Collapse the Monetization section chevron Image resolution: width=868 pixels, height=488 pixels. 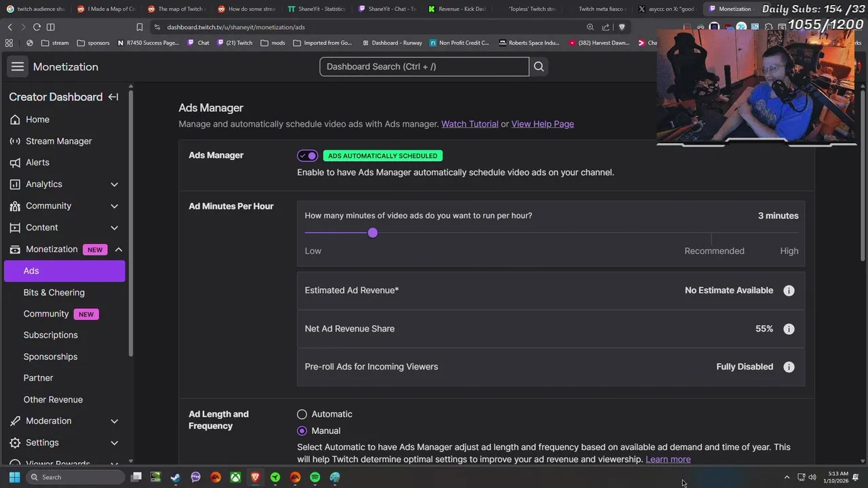click(x=118, y=249)
